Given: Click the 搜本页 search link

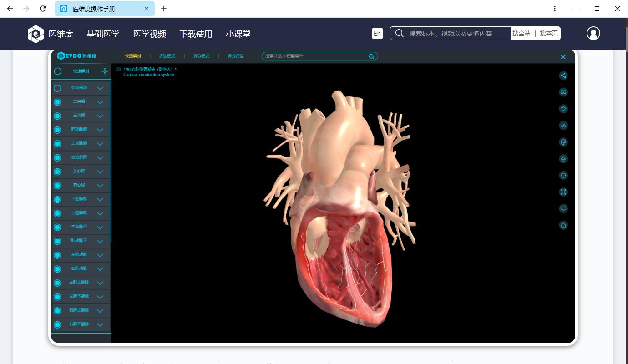Looking at the screenshot, I should click(548, 33).
